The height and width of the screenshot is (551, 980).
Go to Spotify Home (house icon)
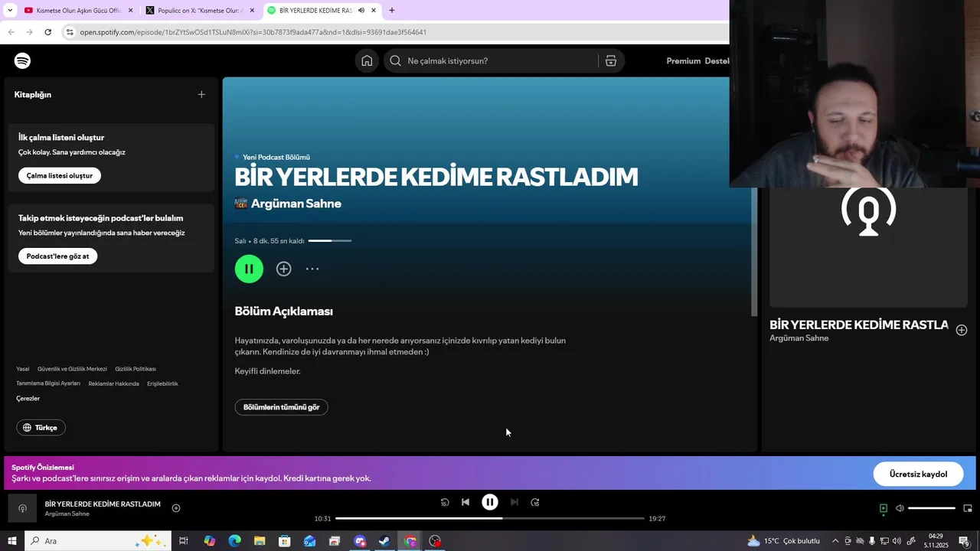coord(367,60)
